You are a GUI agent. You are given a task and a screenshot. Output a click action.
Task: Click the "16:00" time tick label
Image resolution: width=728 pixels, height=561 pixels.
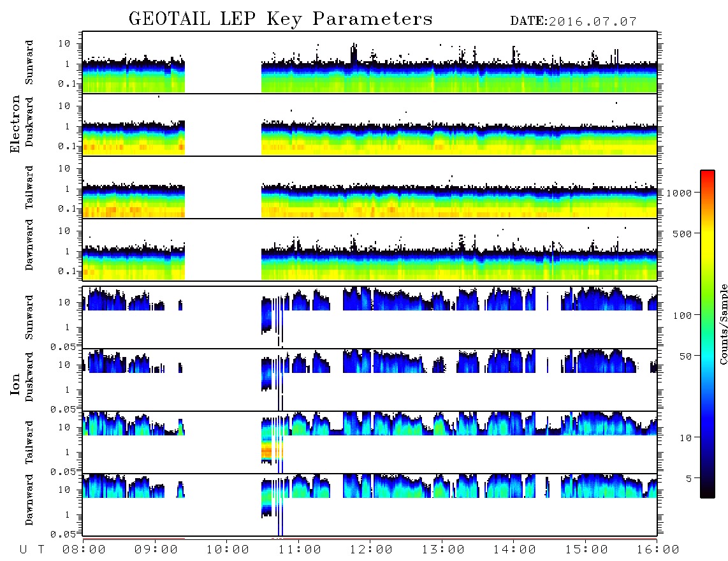coord(658,550)
